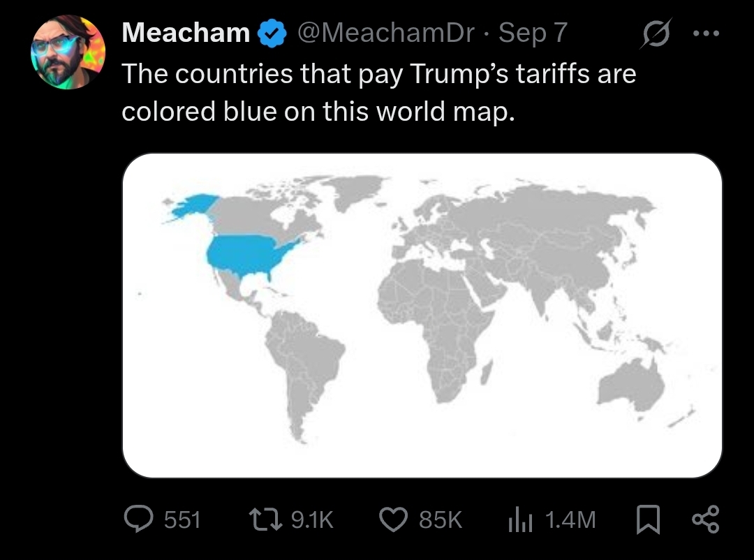Screen dimensions: 754x560
Task: Click the 9.1K reposts count
Action: 311,520
